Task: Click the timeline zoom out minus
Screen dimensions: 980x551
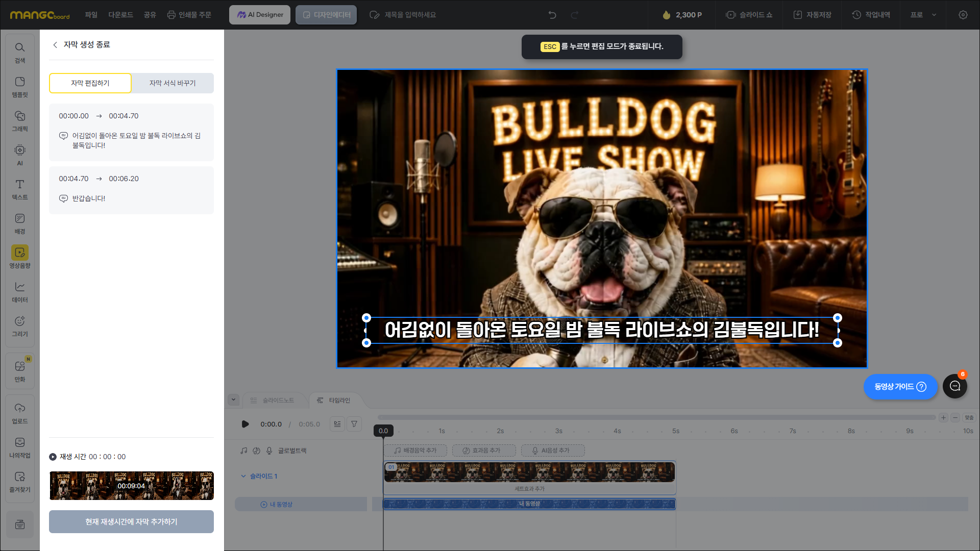Action: pyautogui.click(x=955, y=417)
